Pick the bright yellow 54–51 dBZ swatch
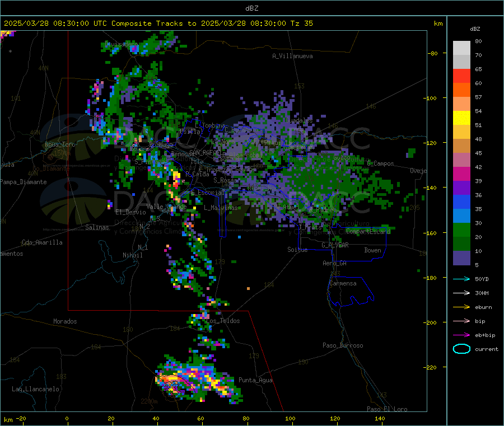 pos(461,118)
